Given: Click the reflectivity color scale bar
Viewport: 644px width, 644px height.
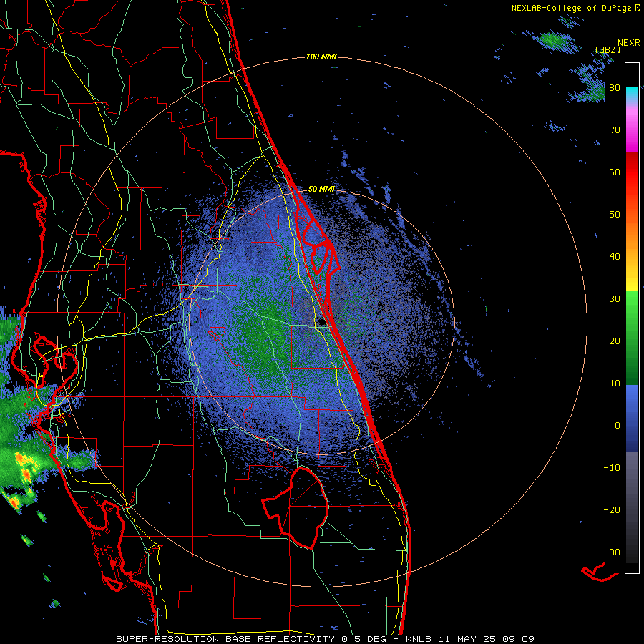Looking at the screenshot, I should pos(632,318).
